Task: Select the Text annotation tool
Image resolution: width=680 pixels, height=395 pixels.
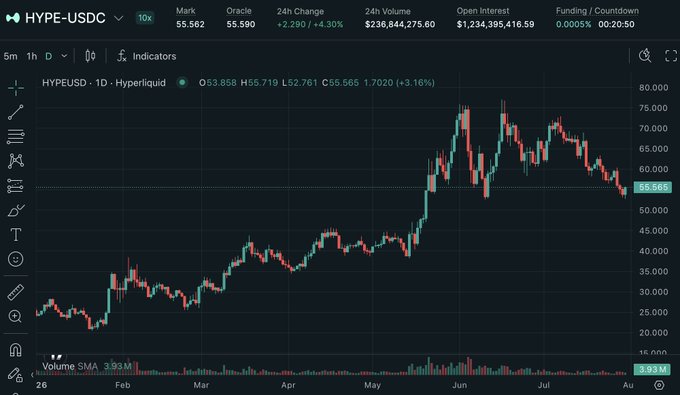Action: 16,235
